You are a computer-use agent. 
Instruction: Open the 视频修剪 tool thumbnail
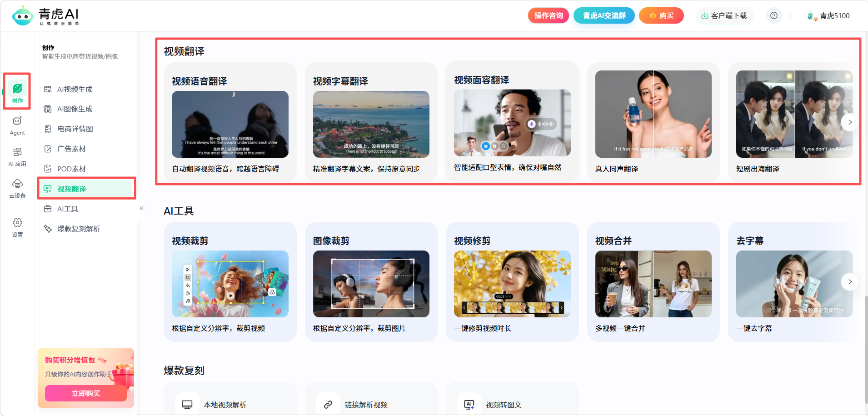[512, 284]
